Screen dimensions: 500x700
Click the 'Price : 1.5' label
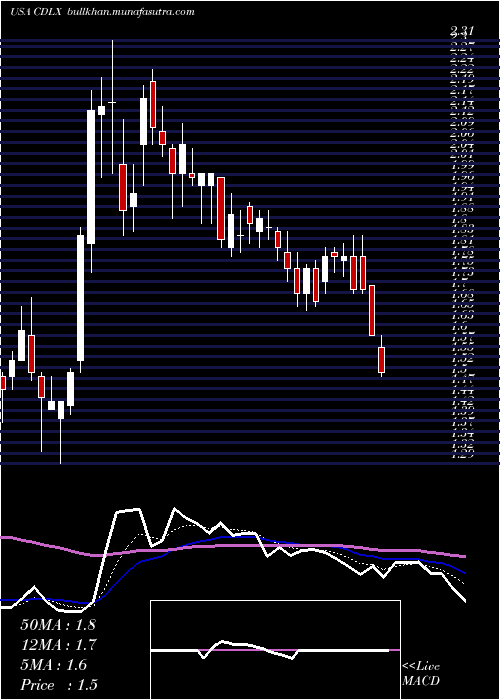(x=59, y=684)
